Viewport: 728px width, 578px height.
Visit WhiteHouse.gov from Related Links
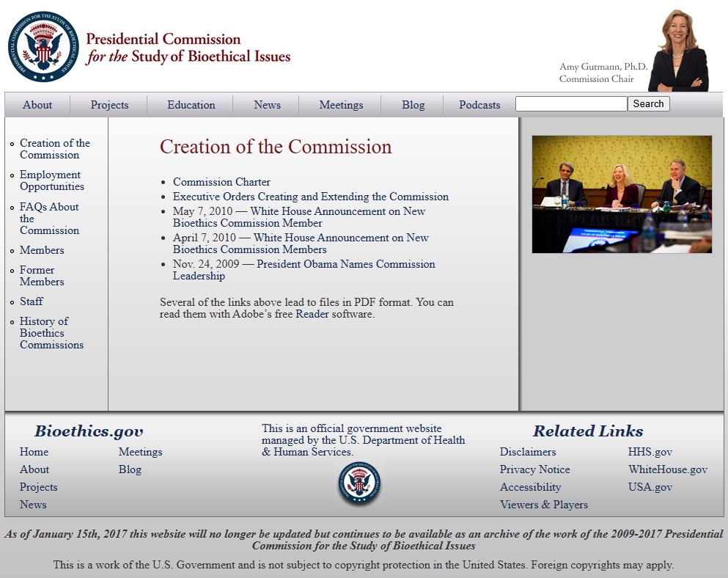coord(667,469)
